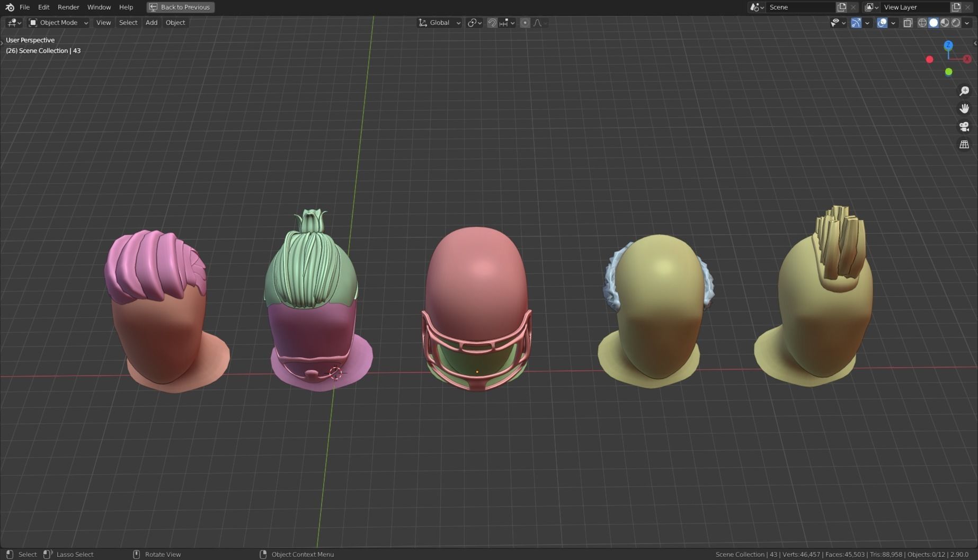
Task: Open the Object Mode dropdown
Action: pyautogui.click(x=58, y=23)
